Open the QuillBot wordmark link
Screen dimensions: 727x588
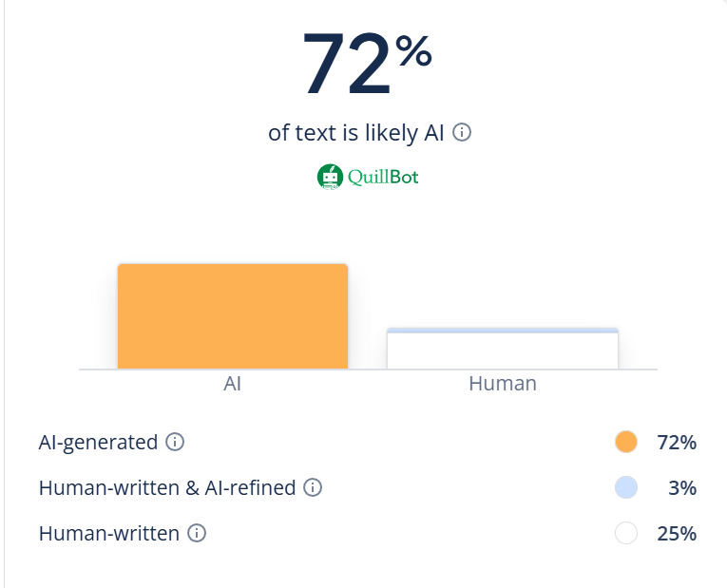pos(383,177)
